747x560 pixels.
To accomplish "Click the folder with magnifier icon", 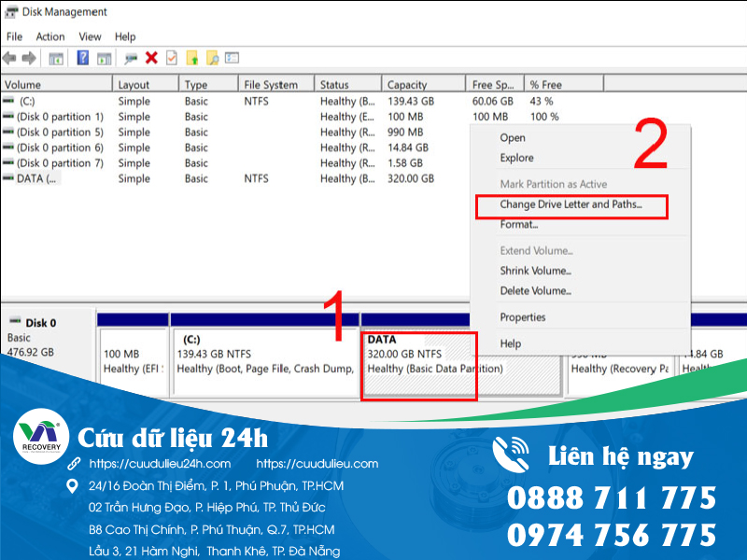I will pyautogui.click(x=213, y=58).
